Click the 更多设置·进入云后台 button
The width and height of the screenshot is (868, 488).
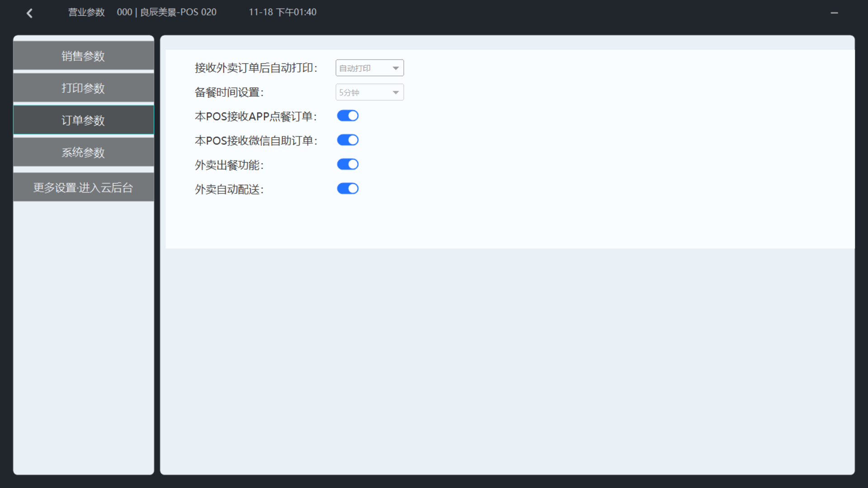pyautogui.click(x=83, y=188)
